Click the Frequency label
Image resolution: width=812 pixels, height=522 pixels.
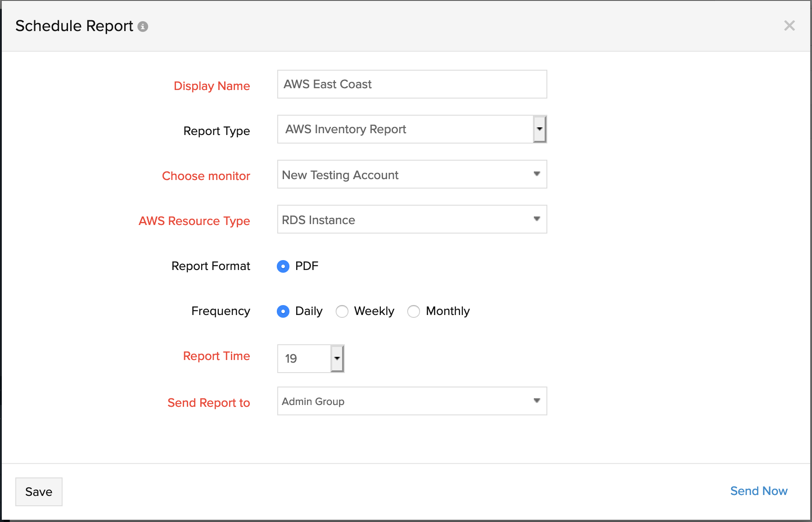coord(221,311)
